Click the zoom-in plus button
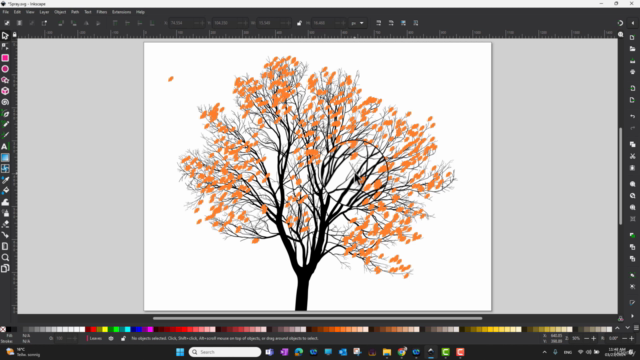Image resolution: width=640 pixels, height=360 pixels. tap(593, 338)
